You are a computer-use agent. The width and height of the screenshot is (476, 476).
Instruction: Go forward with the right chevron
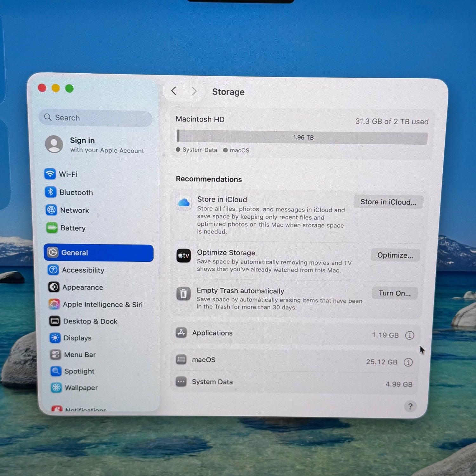tap(195, 91)
